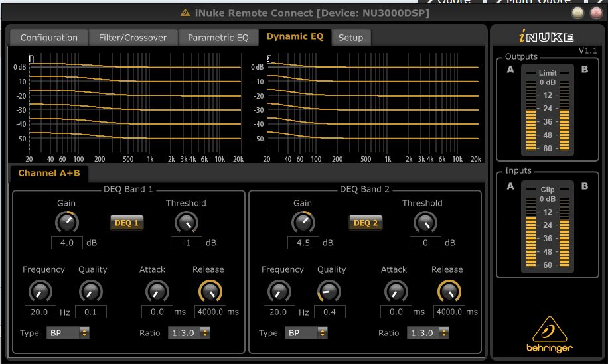Minimize the iNuke Remote Connect window
Image resolution: width=608 pixels, height=364 pixels.
tap(577, 13)
